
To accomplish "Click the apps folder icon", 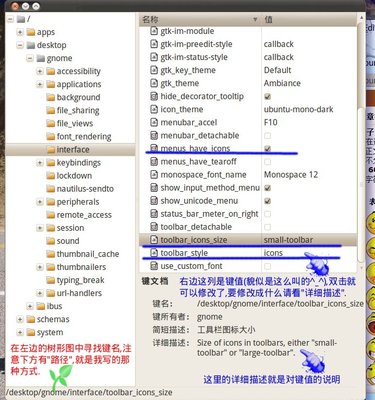I will [31, 32].
